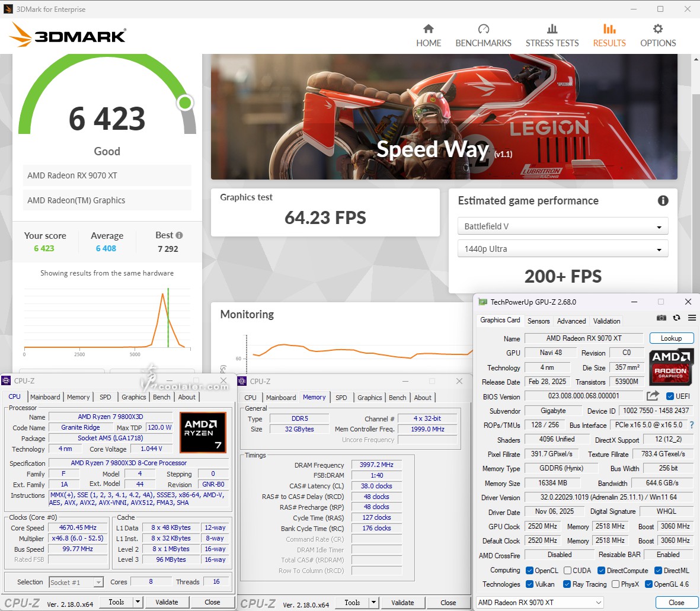Click the About tab in the CPU-Z Memory window
Screen dimensions: 700x611
coord(423,397)
